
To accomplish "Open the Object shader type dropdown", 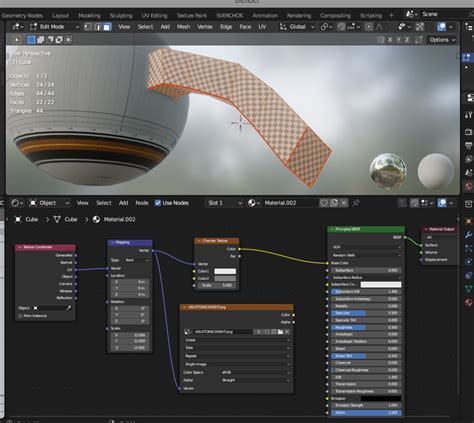I will pyautogui.click(x=49, y=203).
